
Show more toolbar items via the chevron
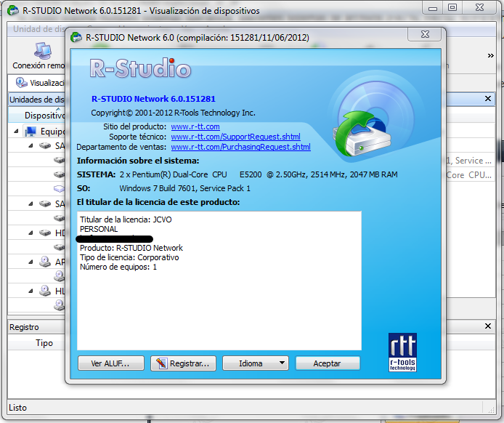[x=490, y=56]
